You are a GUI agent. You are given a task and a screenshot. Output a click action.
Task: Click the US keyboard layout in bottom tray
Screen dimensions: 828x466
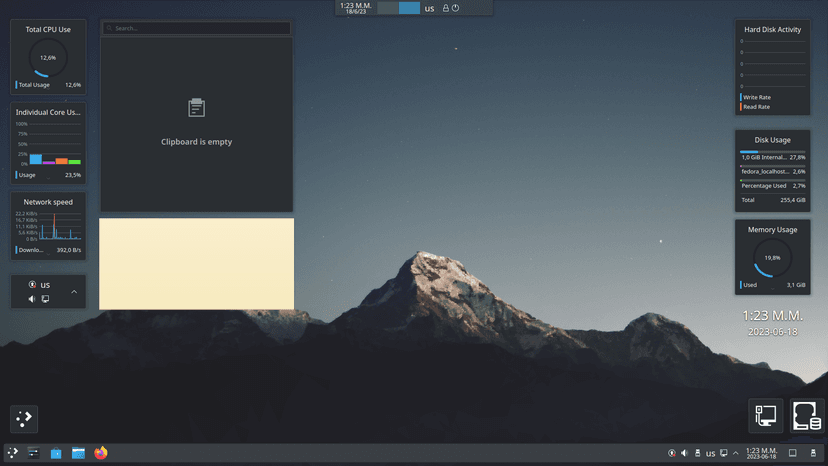[711, 453]
